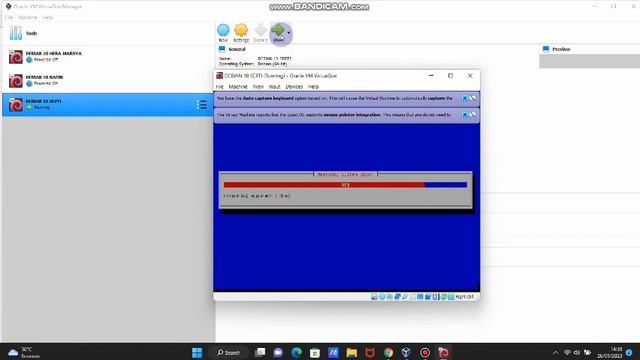Click the Preview thumbnail area
Screen dimensions: 640x360
pos(589,61)
